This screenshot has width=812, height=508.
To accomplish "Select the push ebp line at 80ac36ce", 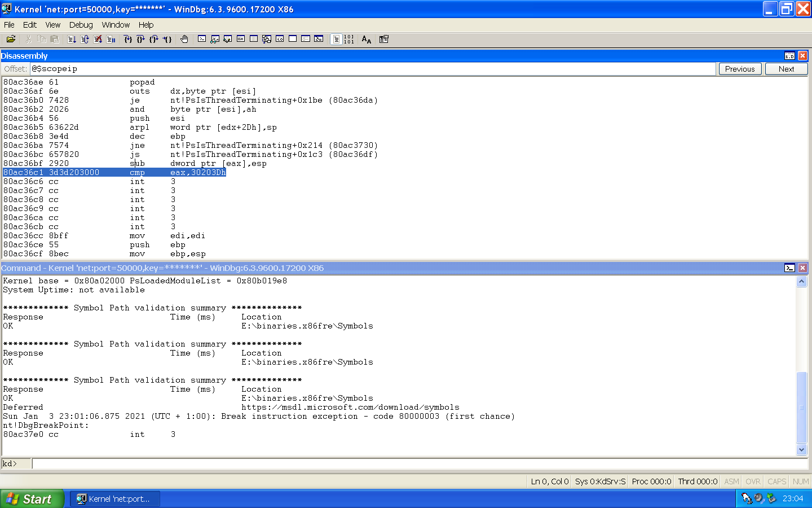I will (94, 245).
